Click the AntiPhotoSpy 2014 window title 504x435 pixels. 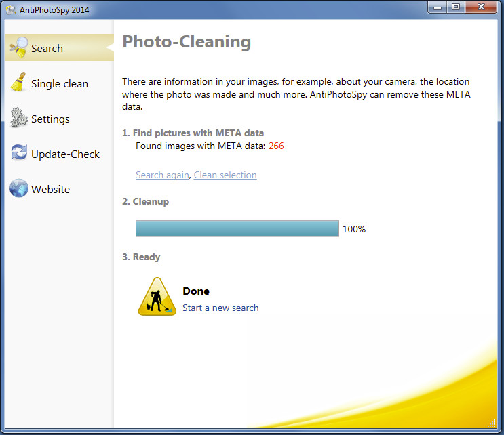pos(54,10)
